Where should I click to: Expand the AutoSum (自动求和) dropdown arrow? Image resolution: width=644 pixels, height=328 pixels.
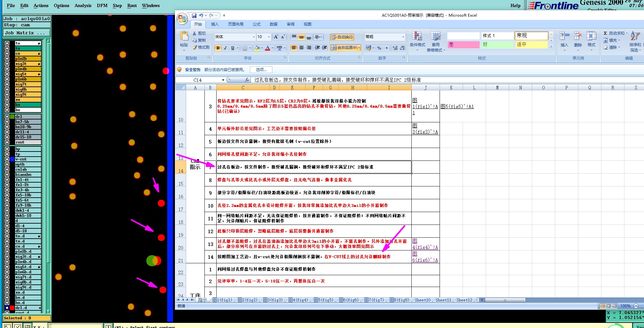point(627,33)
